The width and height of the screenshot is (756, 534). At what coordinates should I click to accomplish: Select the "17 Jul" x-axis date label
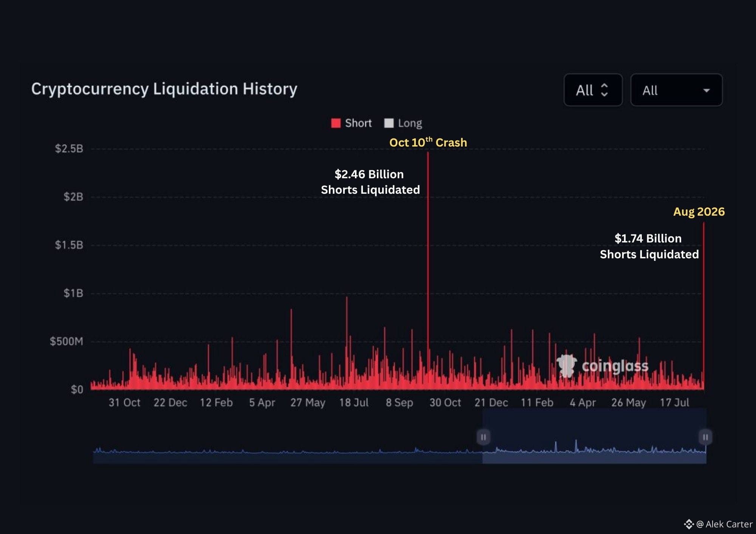click(x=674, y=403)
